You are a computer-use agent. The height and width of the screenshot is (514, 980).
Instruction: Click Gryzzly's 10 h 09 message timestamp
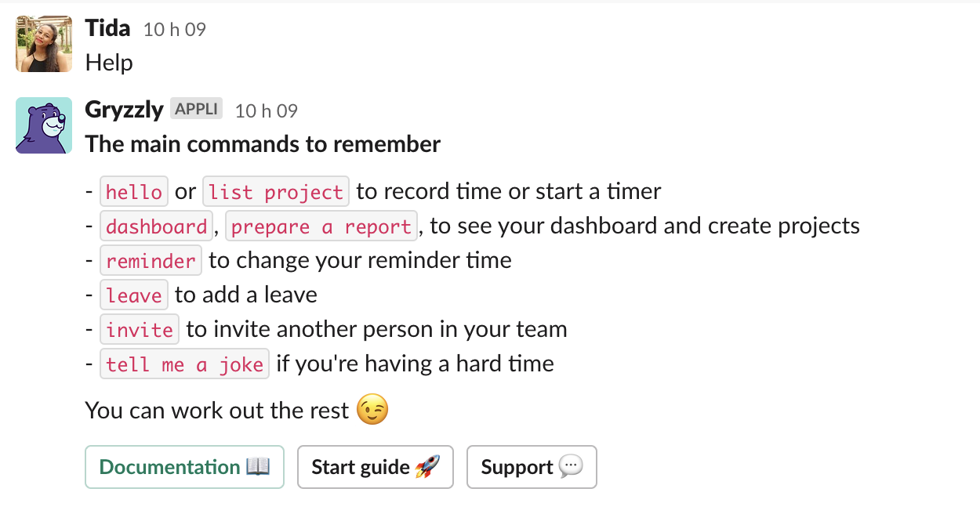click(267, 110)
